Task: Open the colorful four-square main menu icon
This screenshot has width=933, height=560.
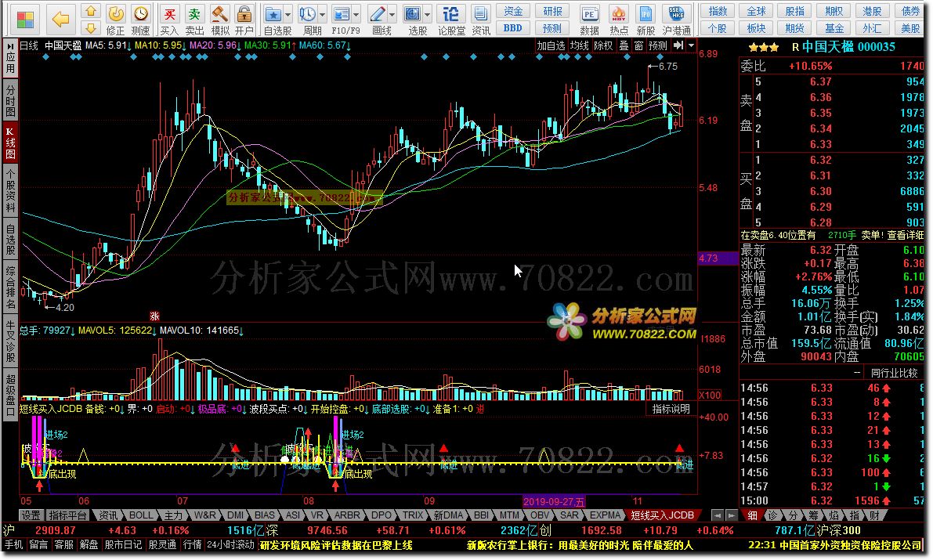Action: coord(25,20)
